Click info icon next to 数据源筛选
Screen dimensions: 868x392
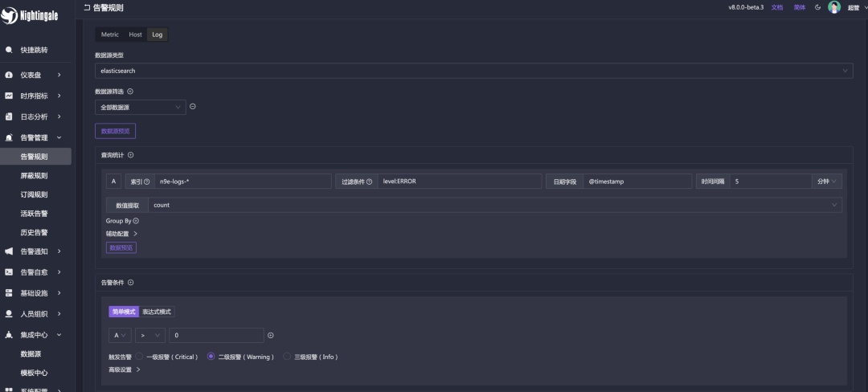tap(130, 92)
